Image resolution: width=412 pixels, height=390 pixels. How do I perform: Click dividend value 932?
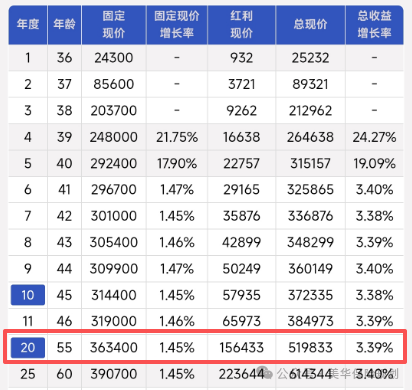tap(241, 58)
